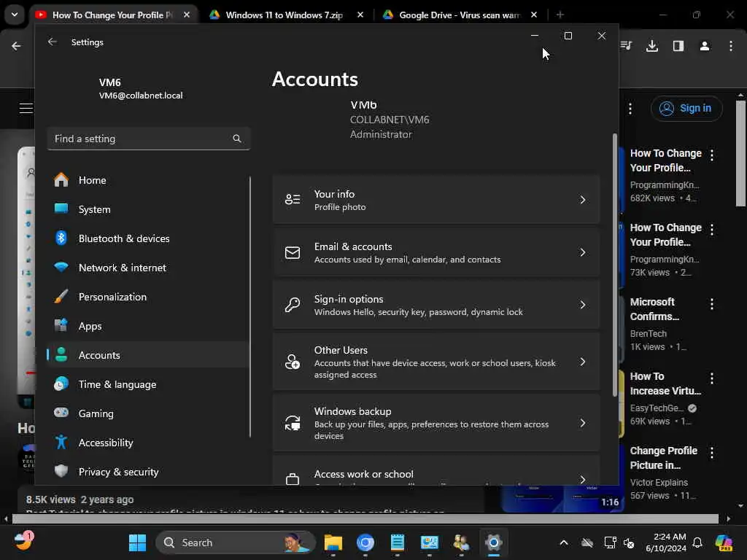Image resolution: width=747 pixels, height=560 pixels.
Task: Open YouTube settings three-dot menu beside Sign in
Action: pyautogui.click(x=630, y=109)
